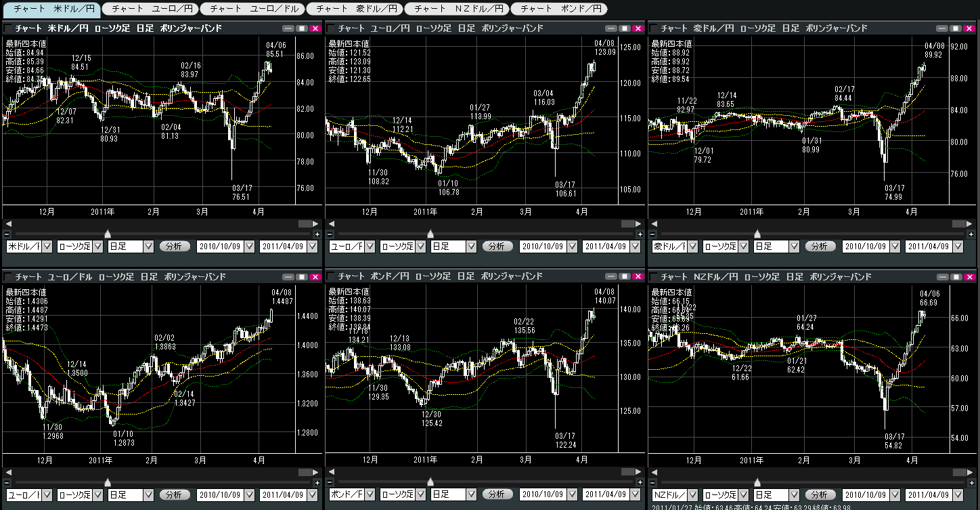Screen dimensions: 980x510
Task: Click the zoom minus icon under 米ドル/円 chart
Action: click(5, 234)
